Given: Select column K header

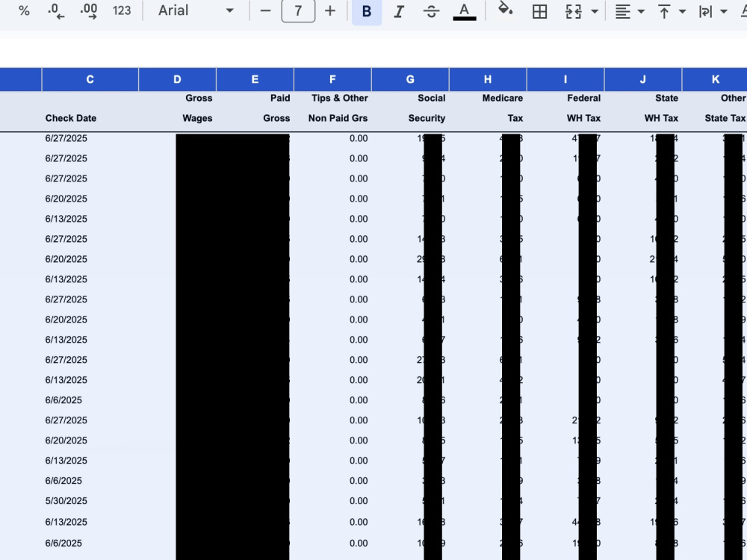Looking at the screenshot, I should tap(715, 80).
